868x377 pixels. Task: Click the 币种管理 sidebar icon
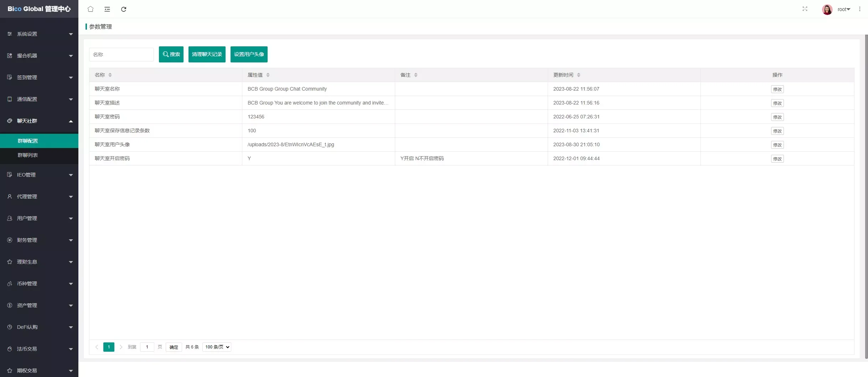tap(10, 284)
